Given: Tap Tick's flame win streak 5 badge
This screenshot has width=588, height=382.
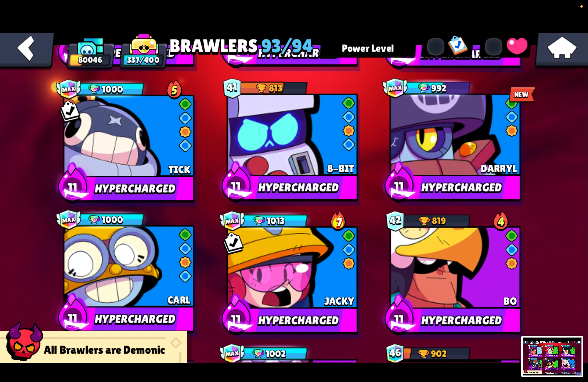Looking at the screenshot, I should tap(174, 89).
